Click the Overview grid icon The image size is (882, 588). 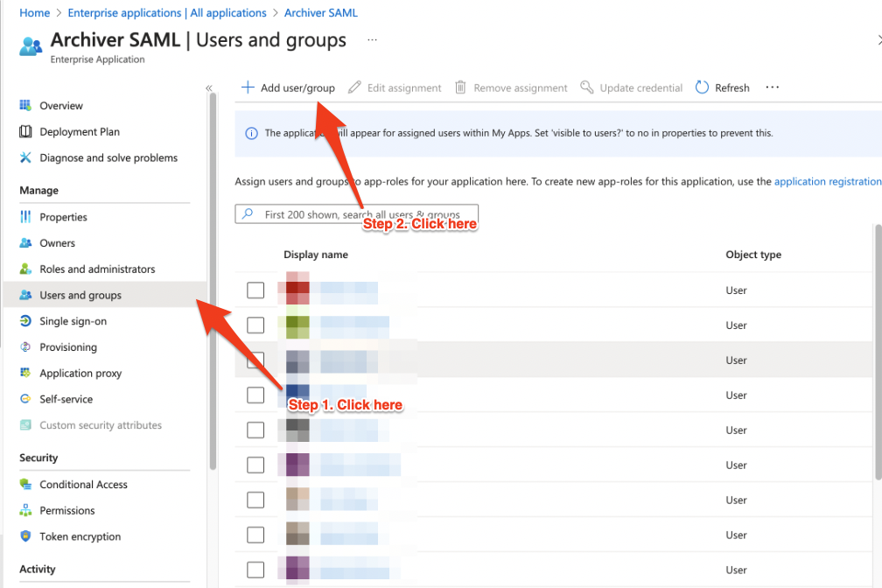(x=25, y=105)
